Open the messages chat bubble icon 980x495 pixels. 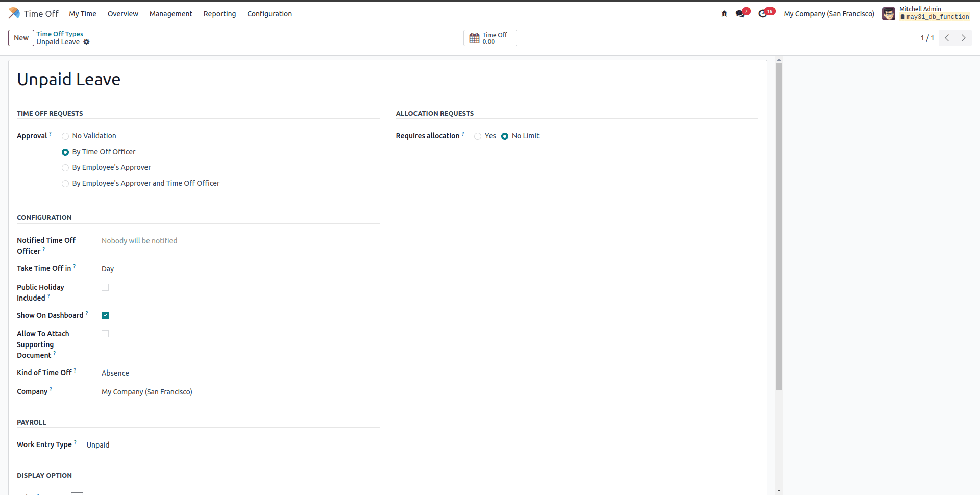(x=740, y=14)
